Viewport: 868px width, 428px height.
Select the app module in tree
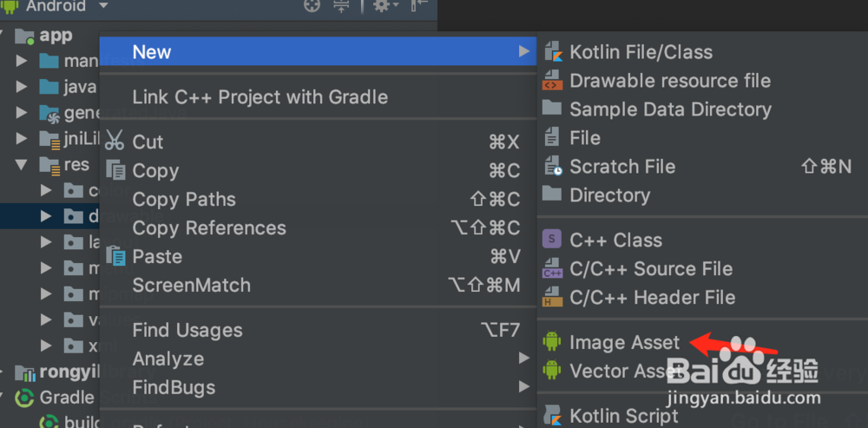click(56, 36)
